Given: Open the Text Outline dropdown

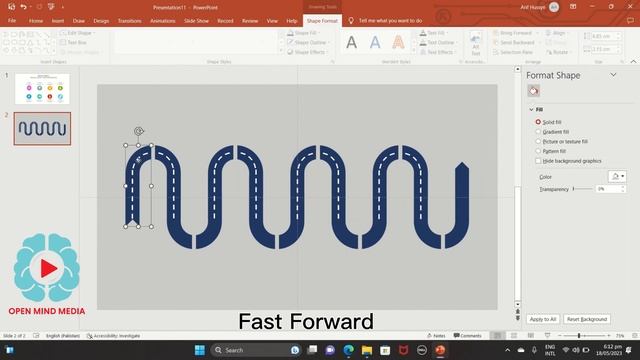Looking at the screenshot, I should tap(438, 42).
